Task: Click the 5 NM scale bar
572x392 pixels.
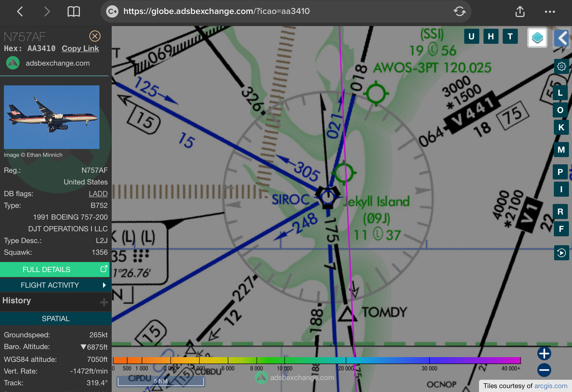Action: (x=161, y=381)
